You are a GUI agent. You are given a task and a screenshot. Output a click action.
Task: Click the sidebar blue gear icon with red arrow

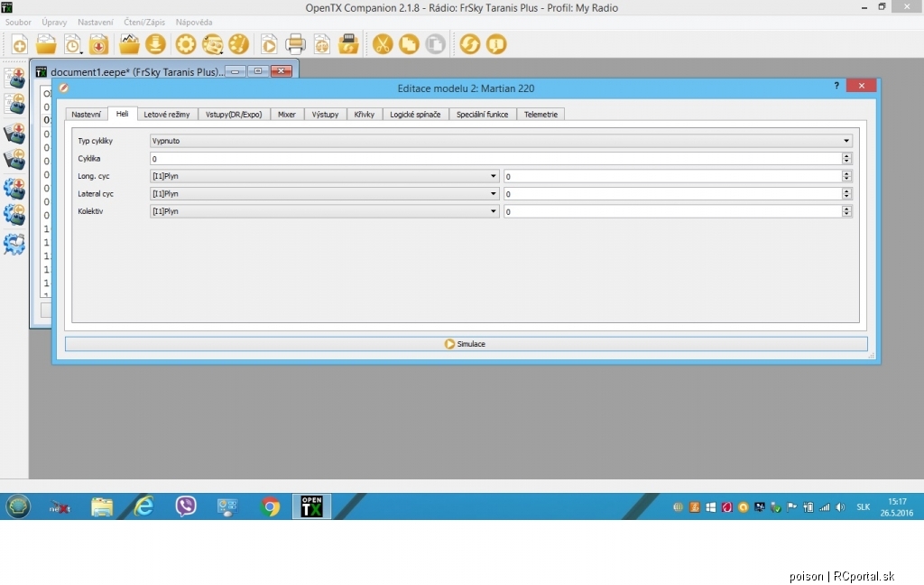14,189
